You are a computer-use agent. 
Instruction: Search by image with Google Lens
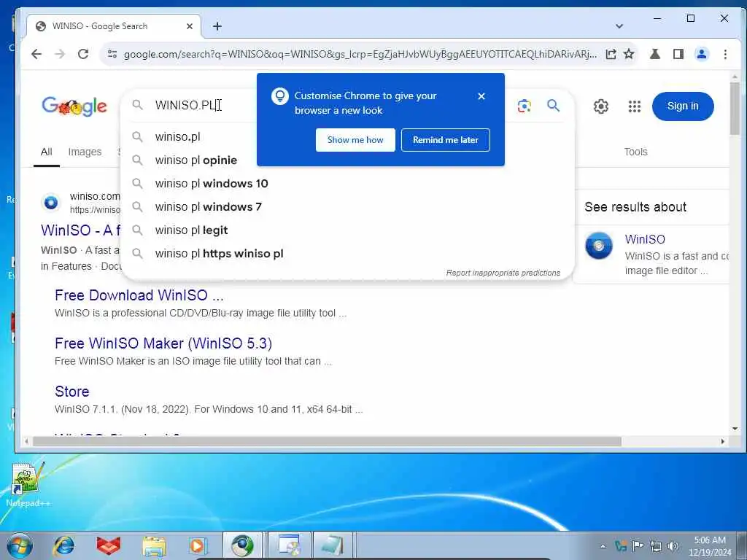(x=524, y=106)
